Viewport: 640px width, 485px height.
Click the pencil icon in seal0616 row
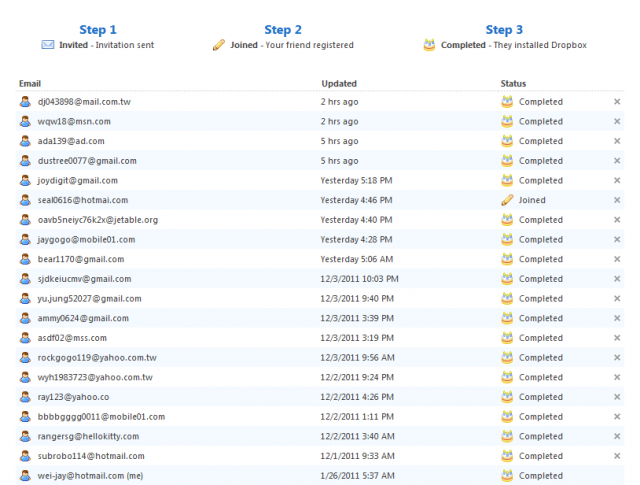(507, 200)
